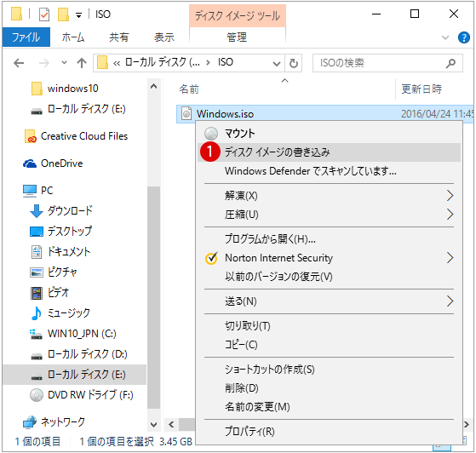Choose プログラムから開く(H)...
The width and height of the screenshot is (476, 453).
(329, 239)
